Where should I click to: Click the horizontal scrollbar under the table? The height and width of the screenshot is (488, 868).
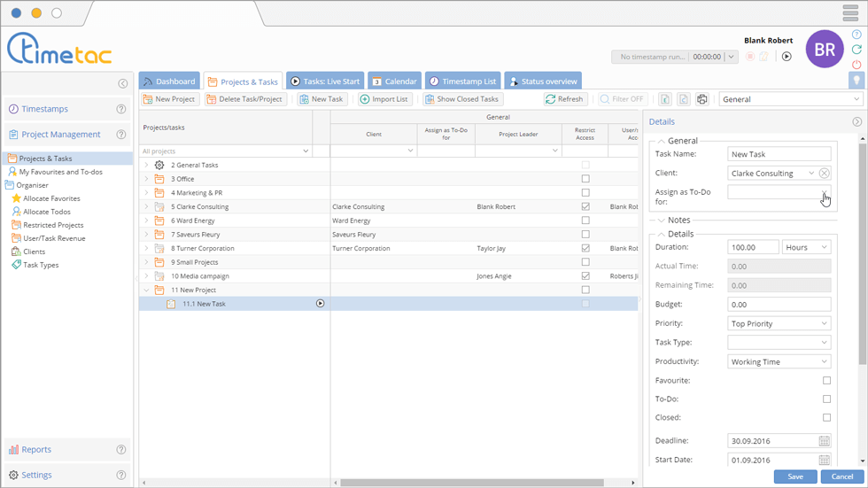tap(471, 483)
